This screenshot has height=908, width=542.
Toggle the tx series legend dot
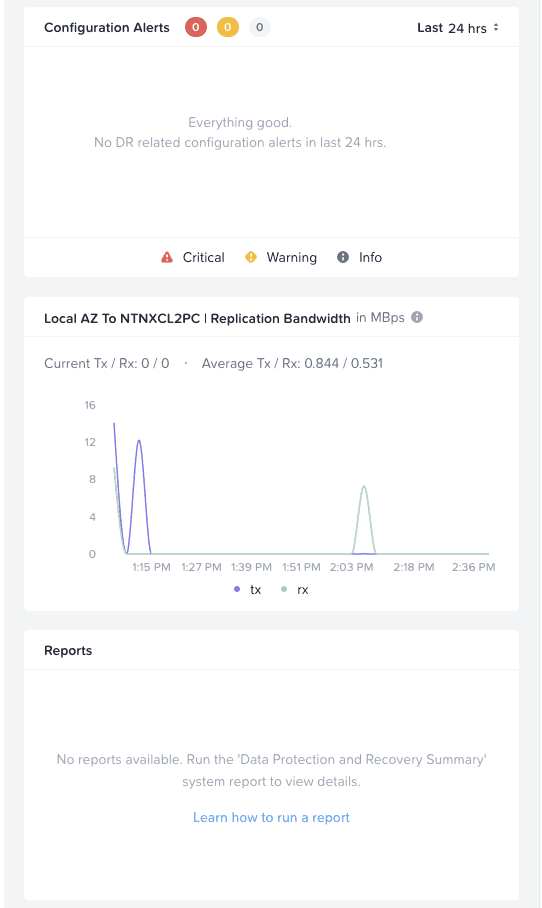coord(237,590)
